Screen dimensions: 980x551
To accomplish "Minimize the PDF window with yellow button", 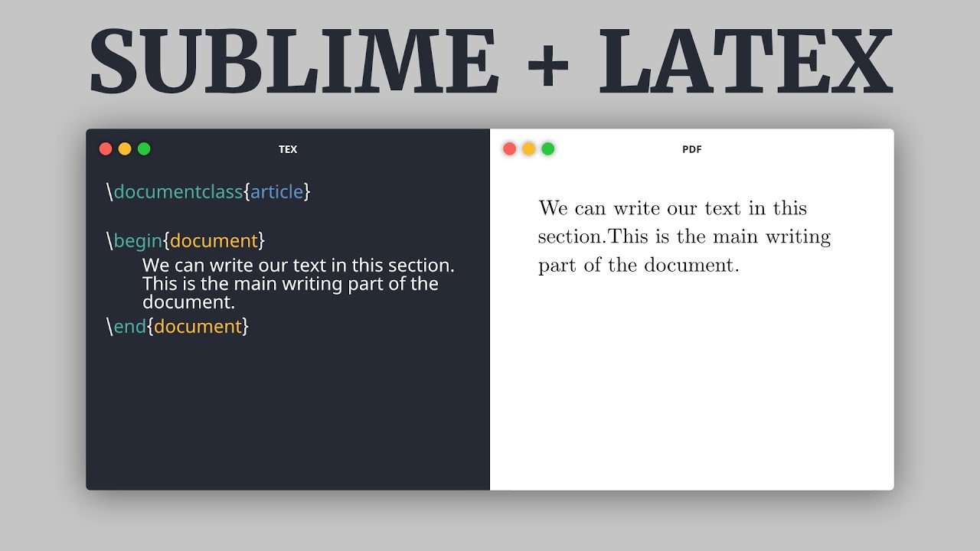I will (x=529, y=149).
